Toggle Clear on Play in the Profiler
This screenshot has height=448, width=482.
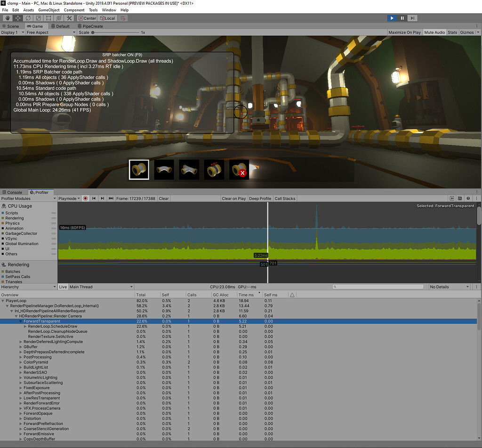tap(234, 198)
